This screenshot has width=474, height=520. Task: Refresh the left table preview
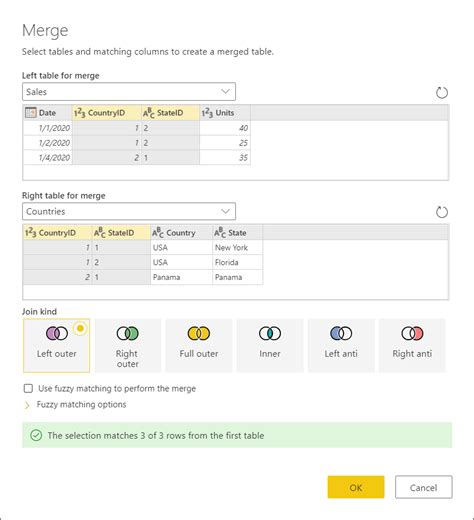(x=442, y=93)
